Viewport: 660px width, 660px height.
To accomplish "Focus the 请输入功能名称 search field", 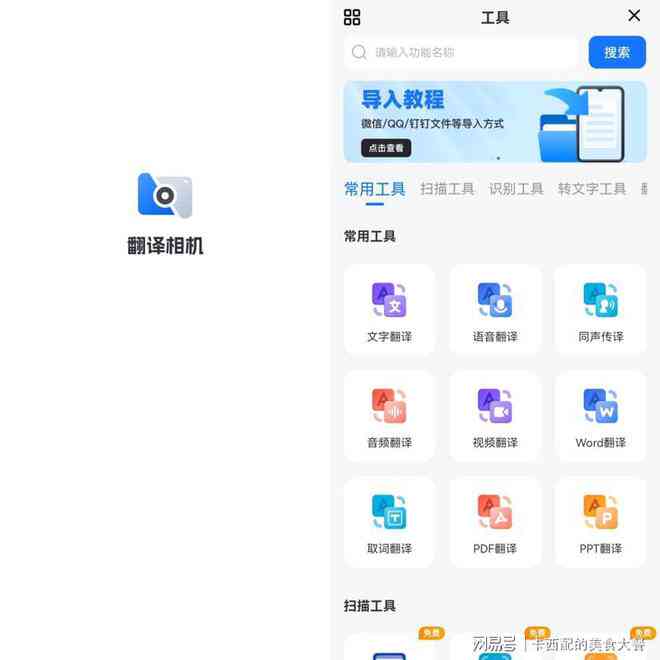I will click(x=461, y=52).
